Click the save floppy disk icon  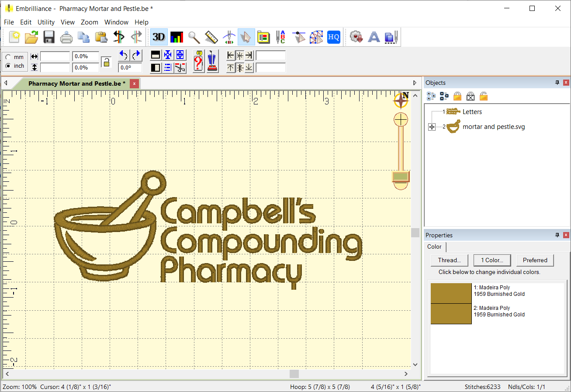(48, 37)
